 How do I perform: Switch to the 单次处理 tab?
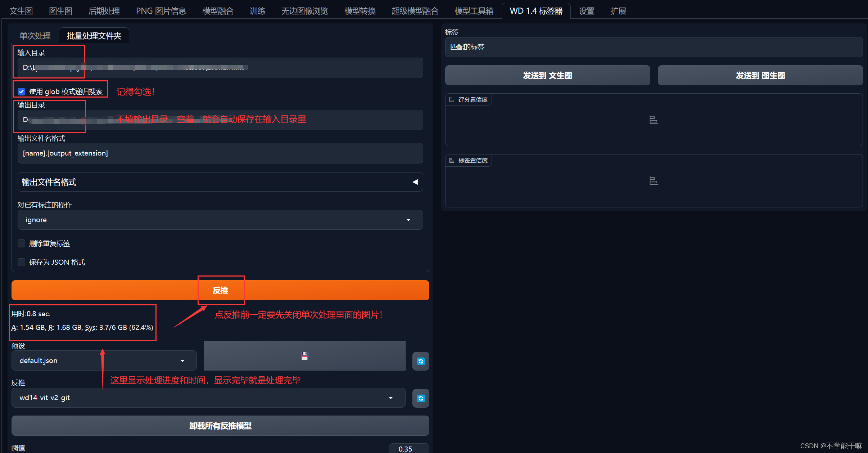click(35, 36)
